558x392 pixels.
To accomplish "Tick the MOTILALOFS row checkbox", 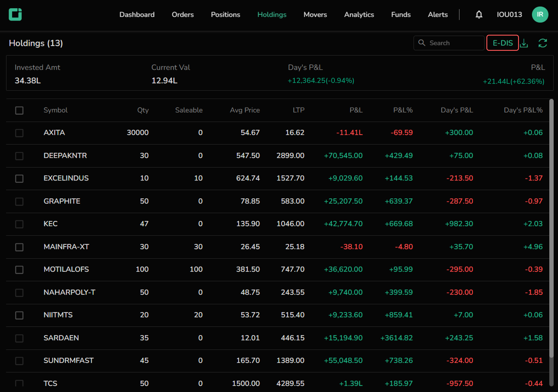I will point(19,270).
